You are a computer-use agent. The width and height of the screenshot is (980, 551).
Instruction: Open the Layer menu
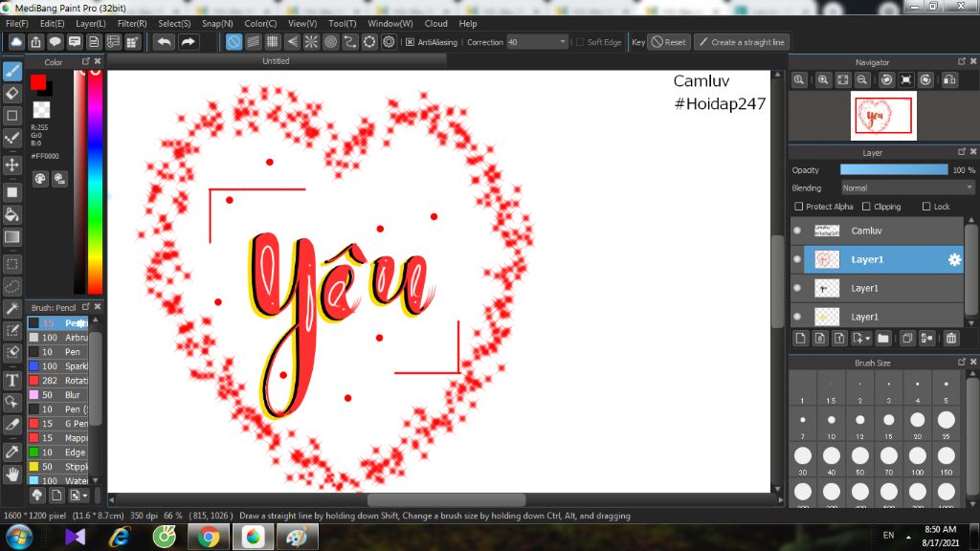pyautogui.click(x=91, y=23)
